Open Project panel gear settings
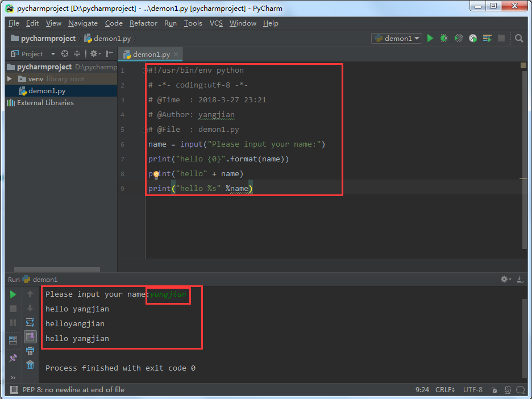Image resolution: width=532 pixels, height=399 pixels. click(x=95, y=53)
